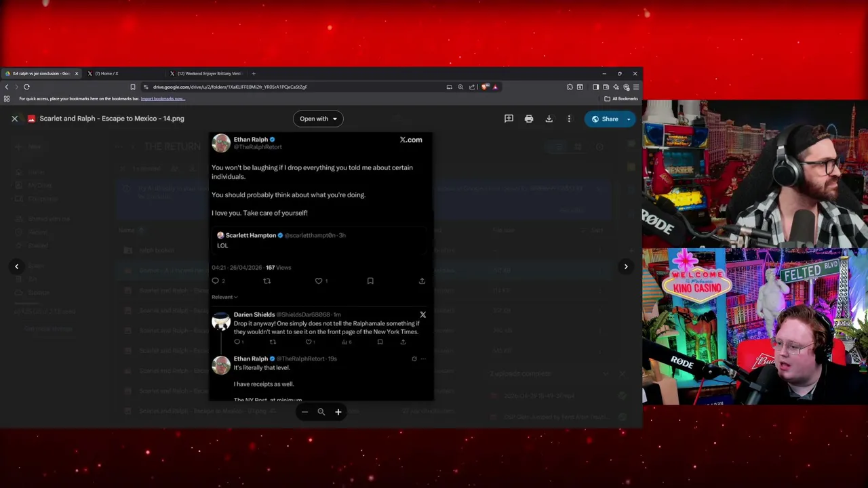This screenshot has width=868, height=488.
Task: Click the 167 Views timestamp line
Action: pyautogui.click(x=251, y=268)
